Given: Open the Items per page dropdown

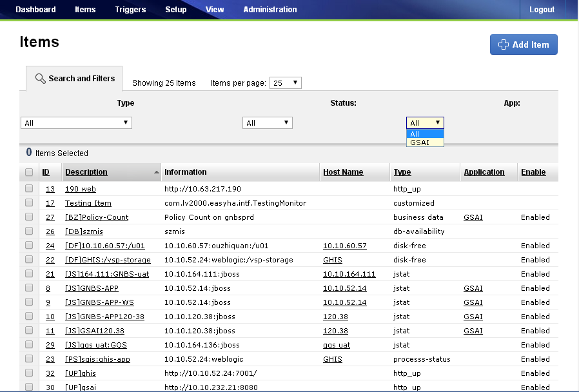Looking at the screenshot, I should [286, 83].
